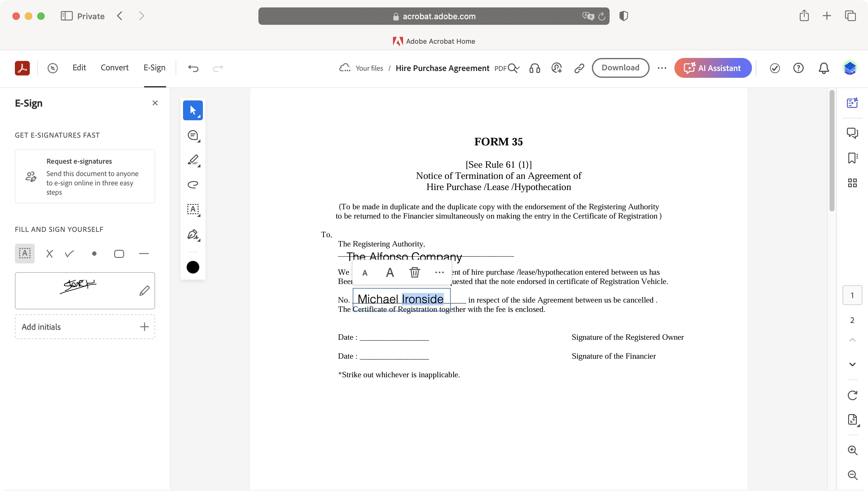868x491 pixels.
Task: Click the Download button
Action: point(620,68)
